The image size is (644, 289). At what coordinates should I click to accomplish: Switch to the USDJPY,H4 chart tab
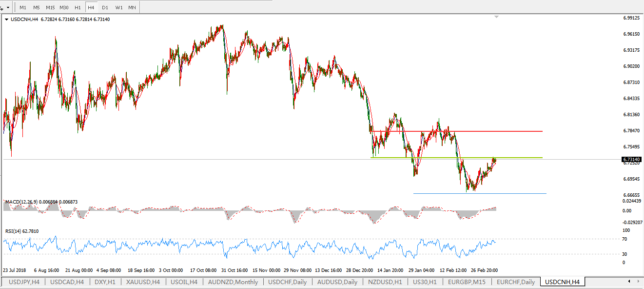pyautogui.click(x=24, y=282)
